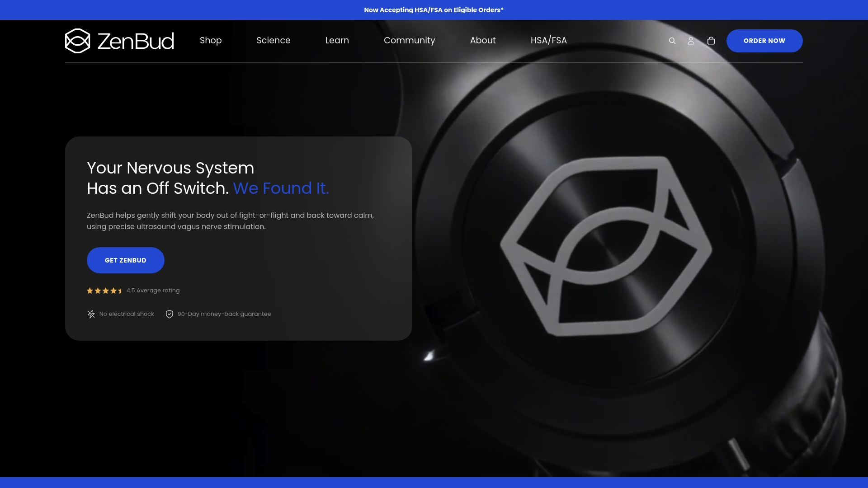
Task: Open the Shop menu
Action: click(x=211, y=41)
